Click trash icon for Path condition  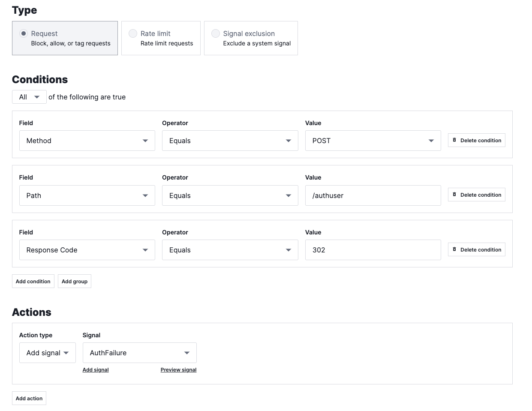tap(454, 195)
